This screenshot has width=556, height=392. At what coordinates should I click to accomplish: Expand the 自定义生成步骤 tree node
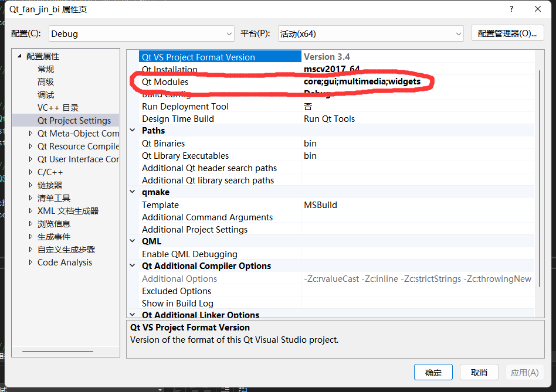point(30,250)
